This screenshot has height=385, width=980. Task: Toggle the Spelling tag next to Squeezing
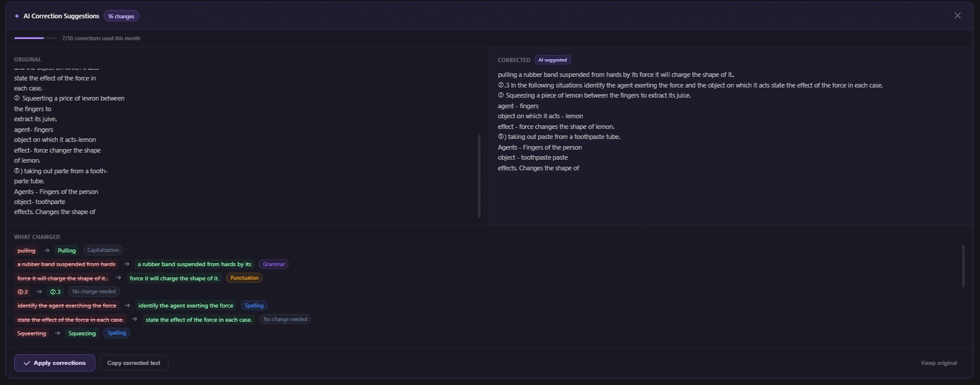coord(117,333)
